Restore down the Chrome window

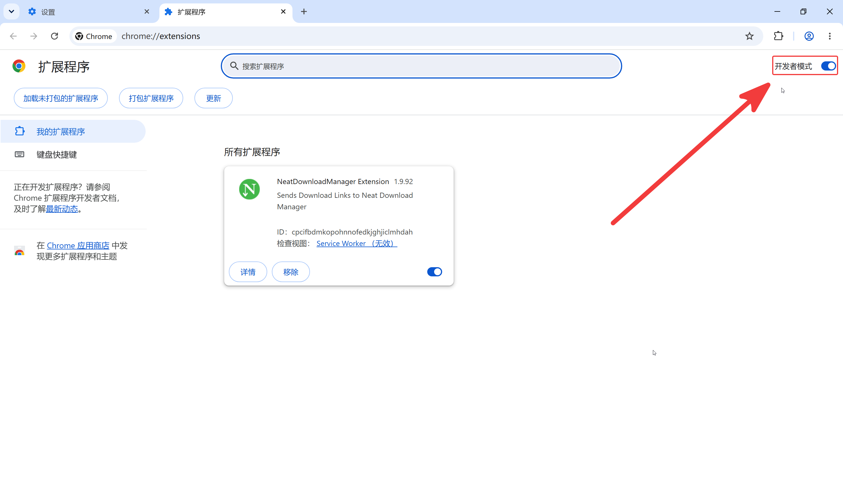pos(803,11)
